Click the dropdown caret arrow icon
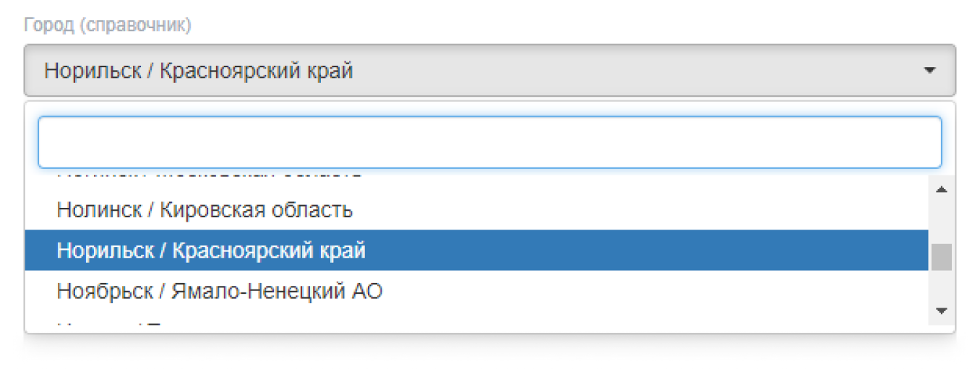The width and height of the screenshot is (980, 374). click(929, 71)
